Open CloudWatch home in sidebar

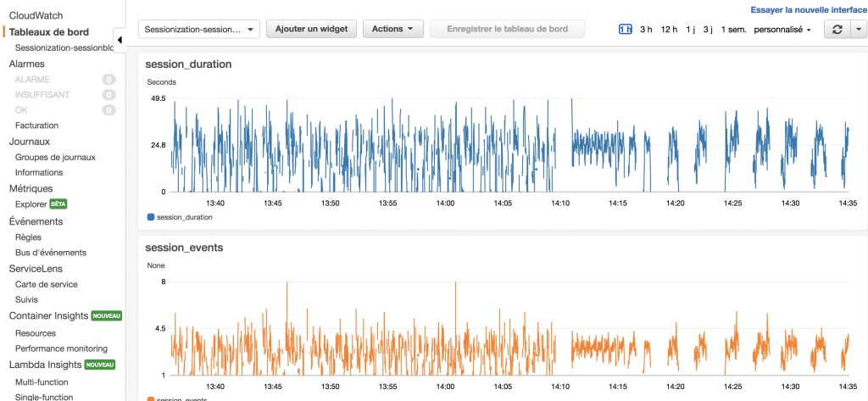pyautogui.click(x=36, y=15)
